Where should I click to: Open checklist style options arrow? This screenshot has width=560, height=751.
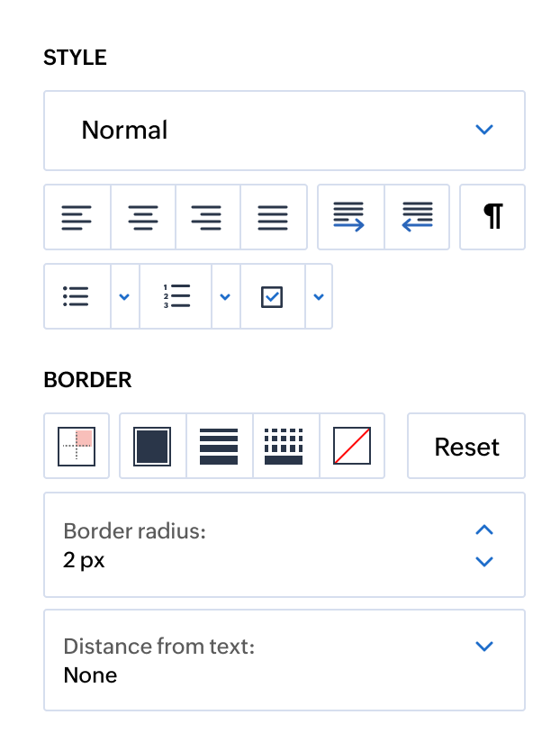pyautogui.click(x=319, y=296)
